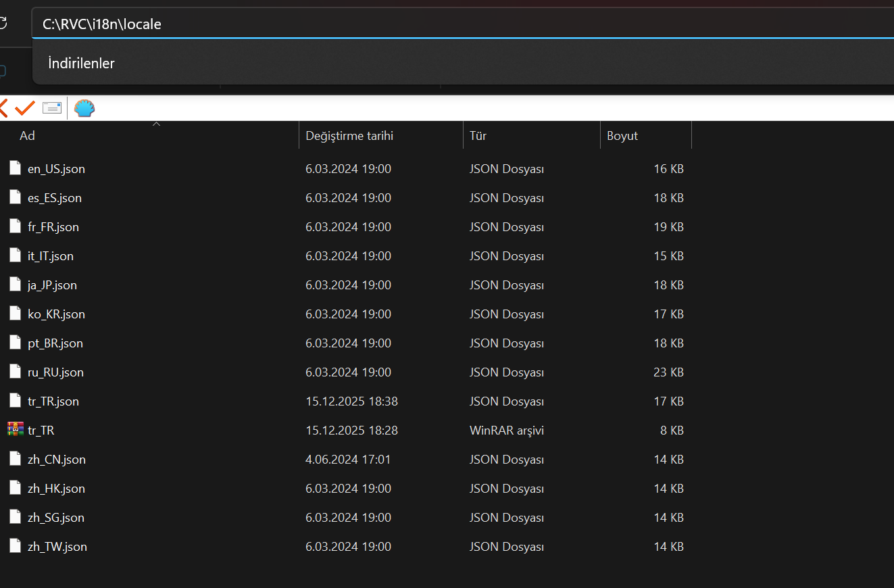
Task: Click the file icon of zh_CN.json
Action: (x=15, y=459)
